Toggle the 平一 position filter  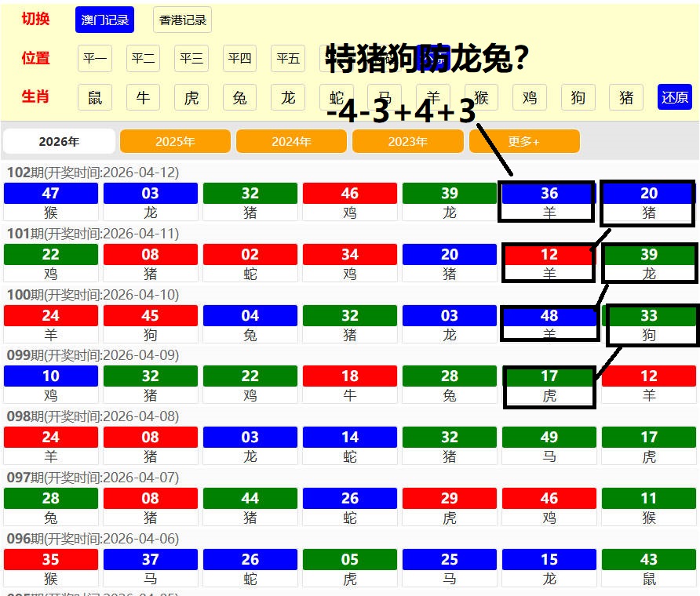[95, 59]
